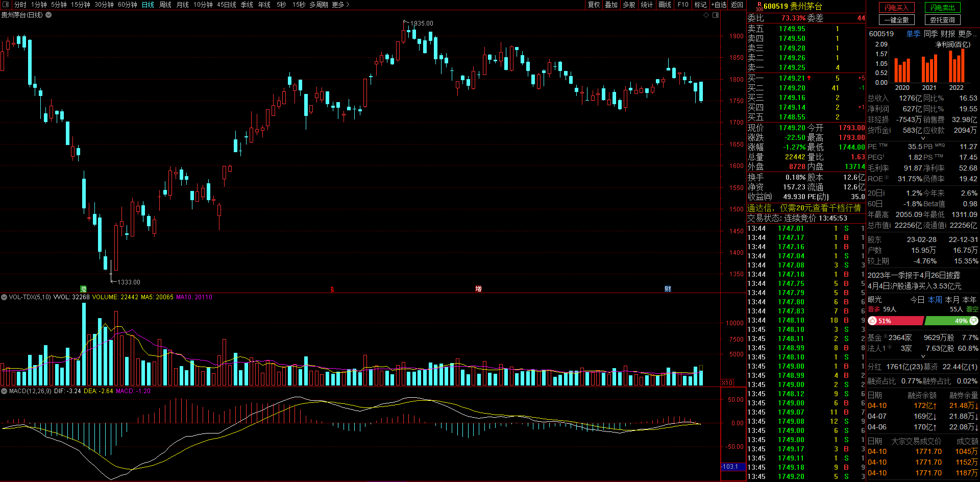This screenshot has width=980, height=482.
Task: Open the MACD indicator dropdown arrow
Action: tap(4, 391)
